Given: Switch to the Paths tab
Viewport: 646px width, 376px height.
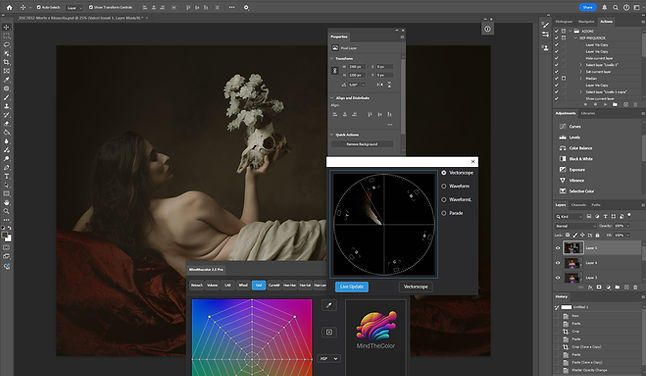Looking at the screenshot, I should [x=596, y=205].
